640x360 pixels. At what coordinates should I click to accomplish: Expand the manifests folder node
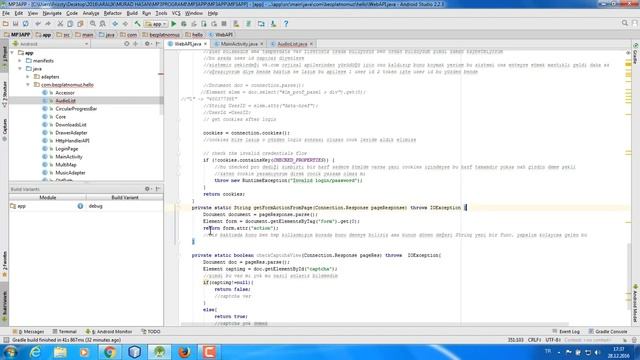[x=20, y=61]
